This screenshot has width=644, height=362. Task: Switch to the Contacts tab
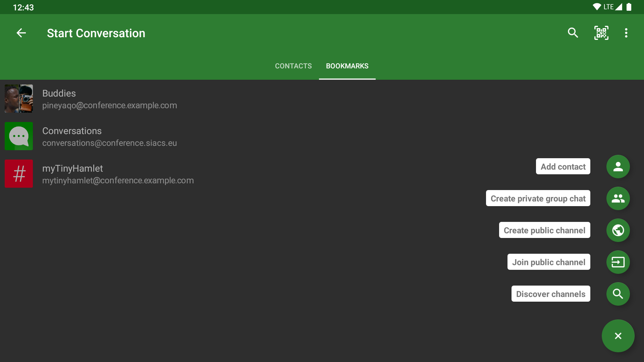pos(293,66)
